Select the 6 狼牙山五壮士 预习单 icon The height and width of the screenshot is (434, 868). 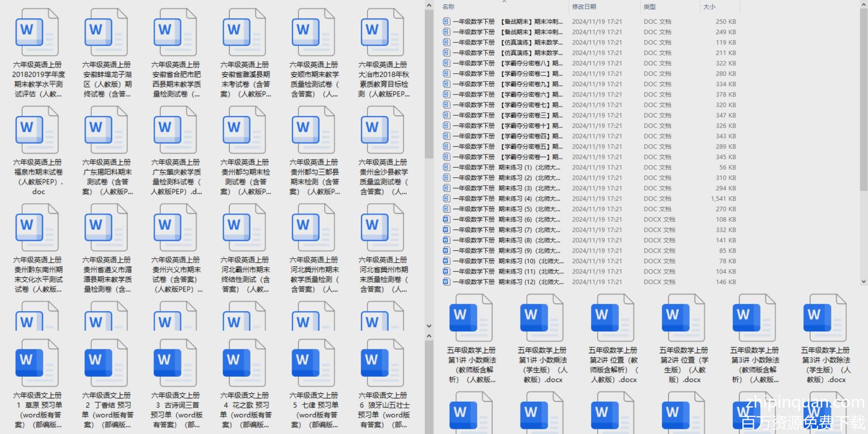click(x=382, y=363)
